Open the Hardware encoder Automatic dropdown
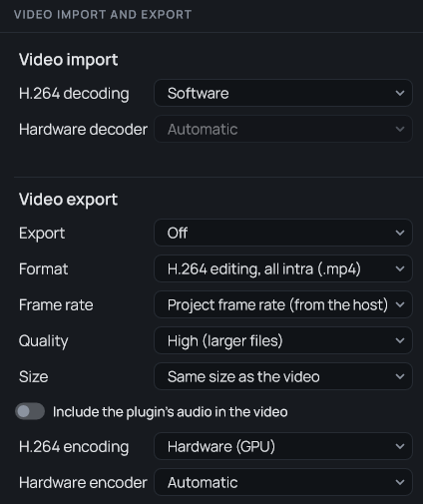The width and height of the screenshot is (423, 504). pos(283,482)
